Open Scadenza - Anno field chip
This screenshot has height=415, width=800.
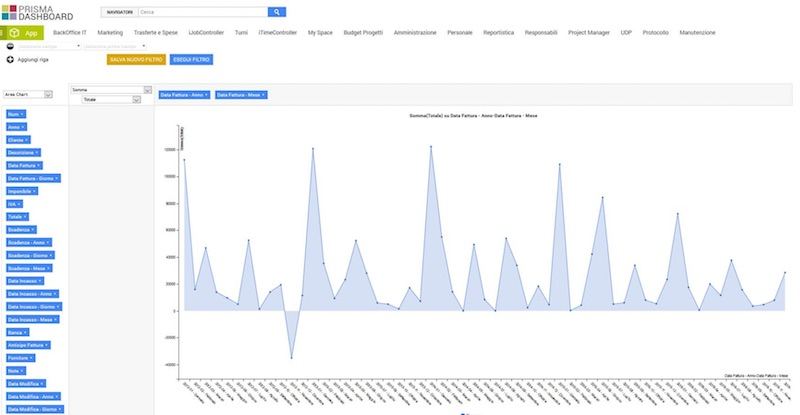coord(29,242)
